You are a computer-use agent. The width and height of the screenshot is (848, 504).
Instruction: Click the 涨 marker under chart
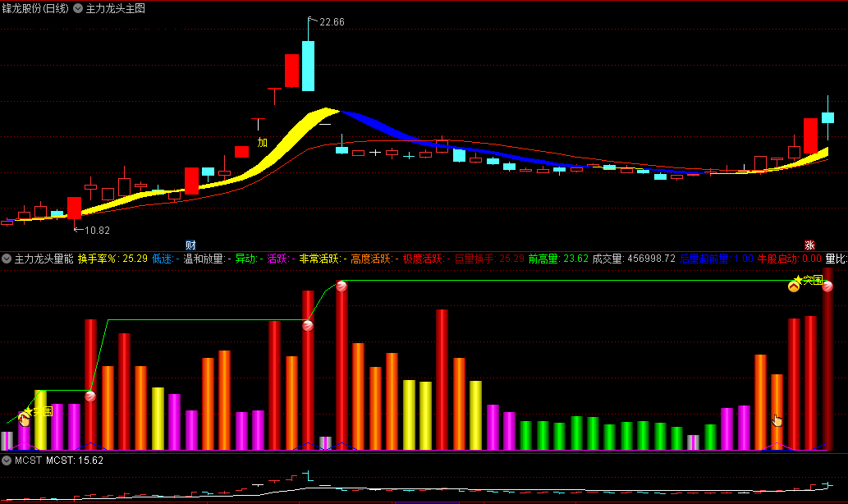pyautogui.click(x=809, y=245)
